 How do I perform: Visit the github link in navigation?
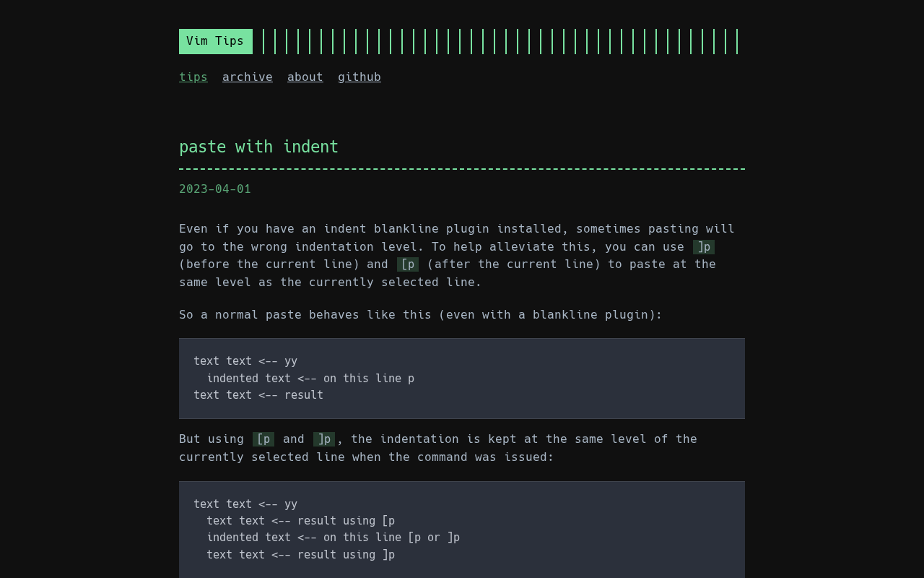(x=359, y=77)
